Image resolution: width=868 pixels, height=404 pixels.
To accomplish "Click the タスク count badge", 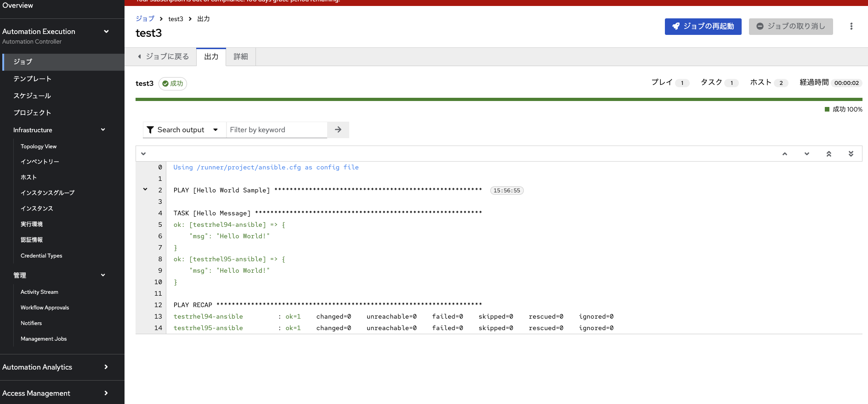I will [732, 83].
